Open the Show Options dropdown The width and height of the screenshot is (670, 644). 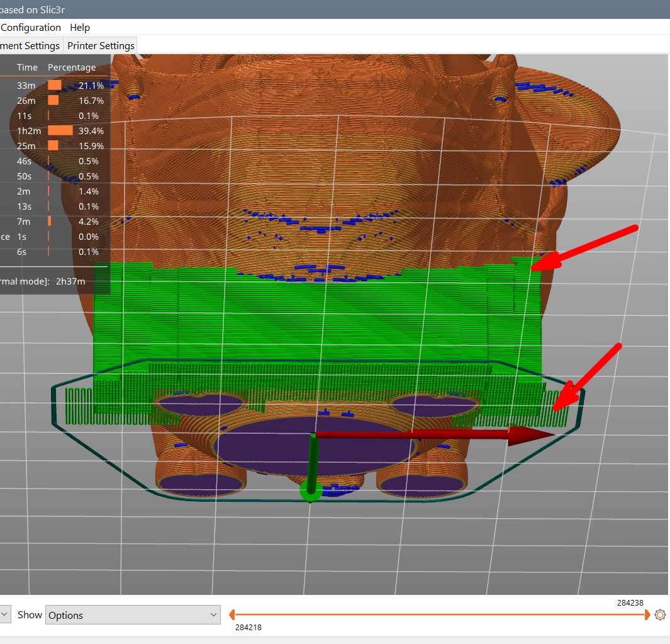133,615
